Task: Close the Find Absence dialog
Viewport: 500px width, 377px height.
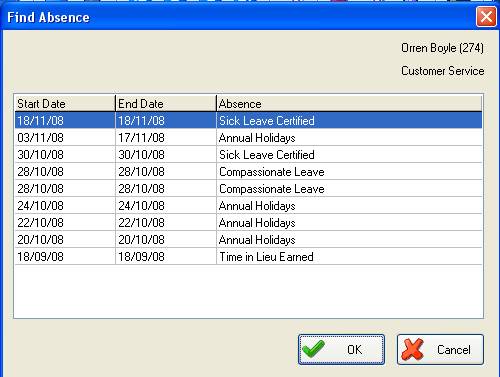Action: pos(486,17)
